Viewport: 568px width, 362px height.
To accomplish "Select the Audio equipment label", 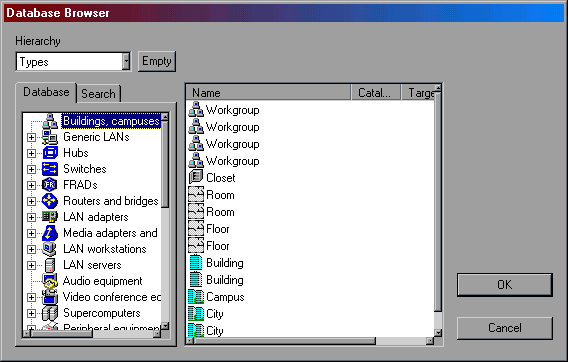I will 103,281.
